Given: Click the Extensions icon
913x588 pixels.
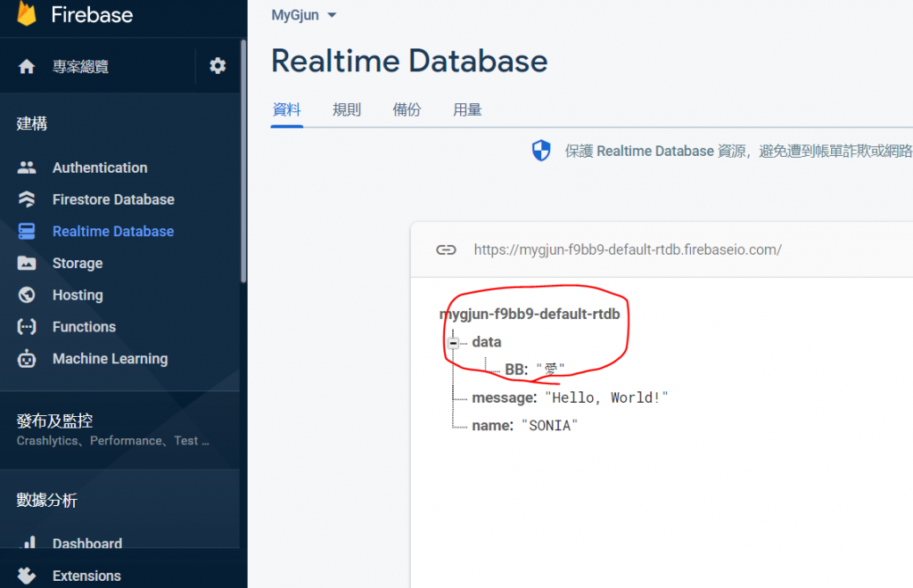Looking at the screenshot, I should 27,576.
